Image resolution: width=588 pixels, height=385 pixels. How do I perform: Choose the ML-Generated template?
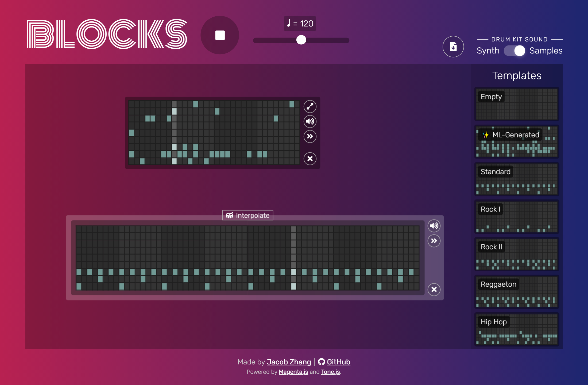(516, 142)
